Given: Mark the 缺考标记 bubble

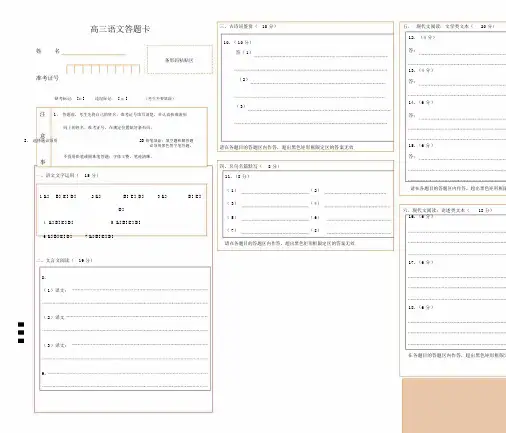Looking at the screenshot, I should (80, 98).
